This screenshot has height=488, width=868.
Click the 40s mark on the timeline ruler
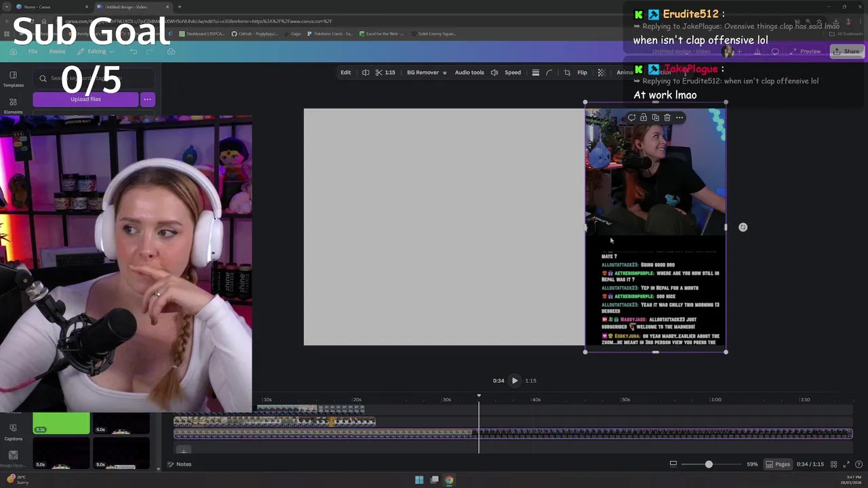(x=536, y=400)
